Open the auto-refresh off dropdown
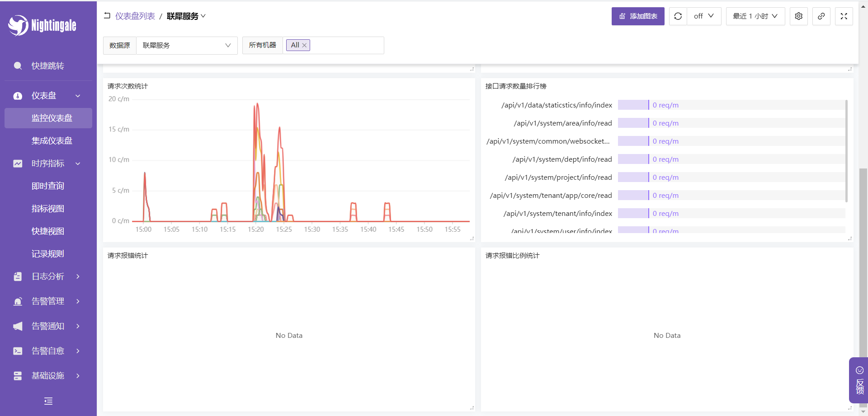Screen dimensions: 868x416 tap(704, 16)
